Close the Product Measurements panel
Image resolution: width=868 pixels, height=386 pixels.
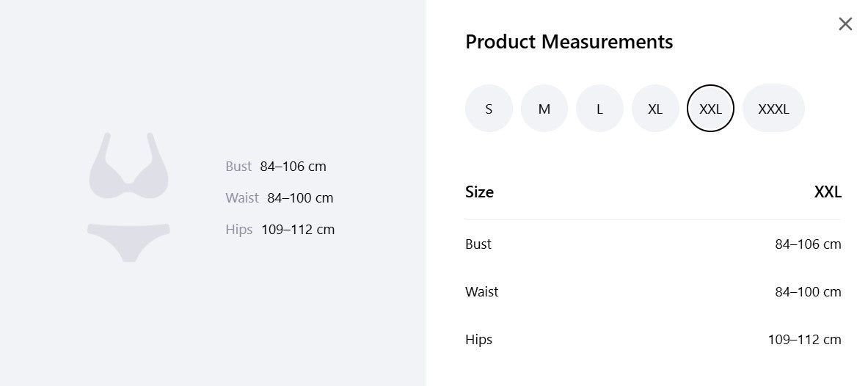click(845, 24)
